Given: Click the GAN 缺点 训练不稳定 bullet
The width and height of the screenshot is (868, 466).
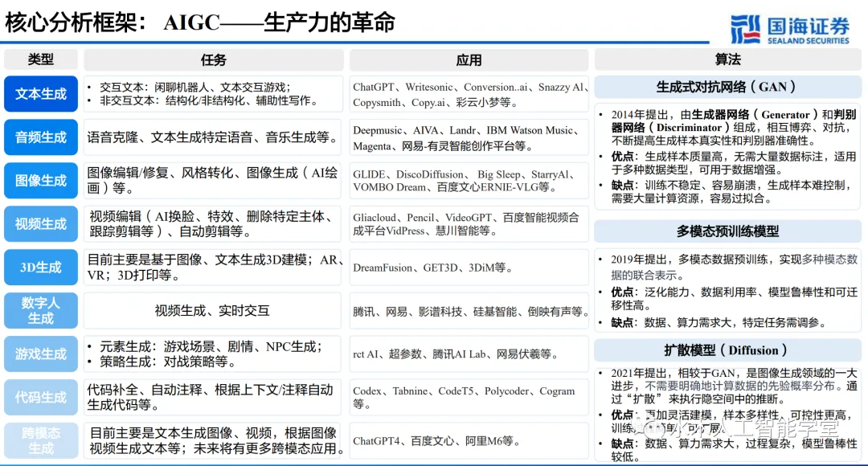Looking at the screenshot, I should click(x=728, y=191).
